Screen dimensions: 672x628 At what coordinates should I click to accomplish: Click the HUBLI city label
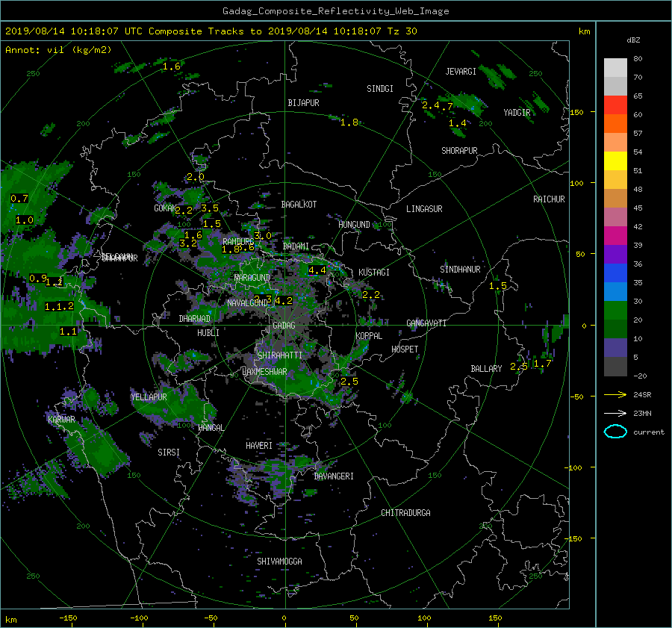(x=208, y=332)
